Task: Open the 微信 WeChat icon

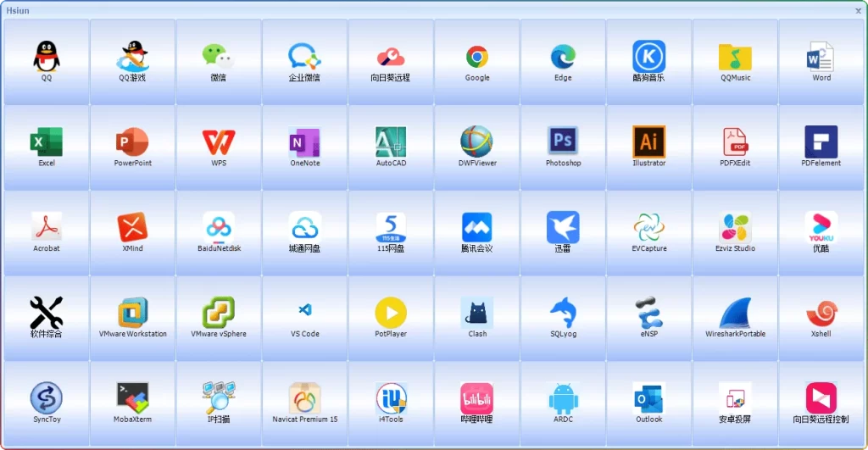Action: pos(219,61)
